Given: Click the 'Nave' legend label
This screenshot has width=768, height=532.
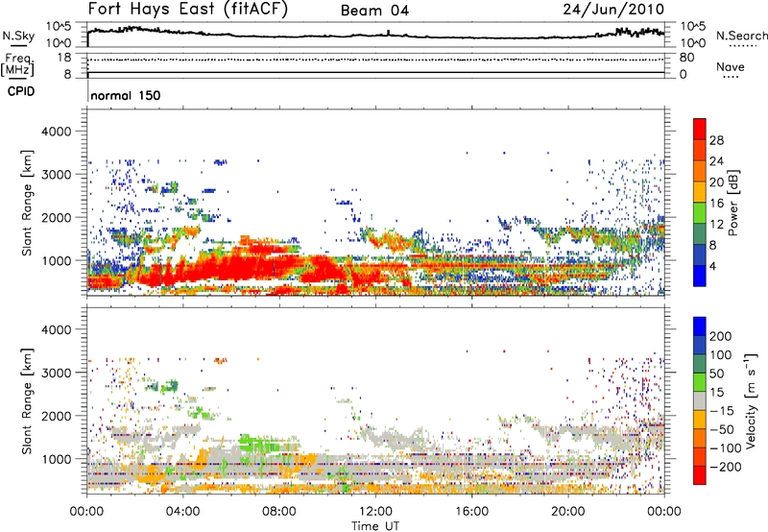Looking at the screenshot, I should coord(731,67).
